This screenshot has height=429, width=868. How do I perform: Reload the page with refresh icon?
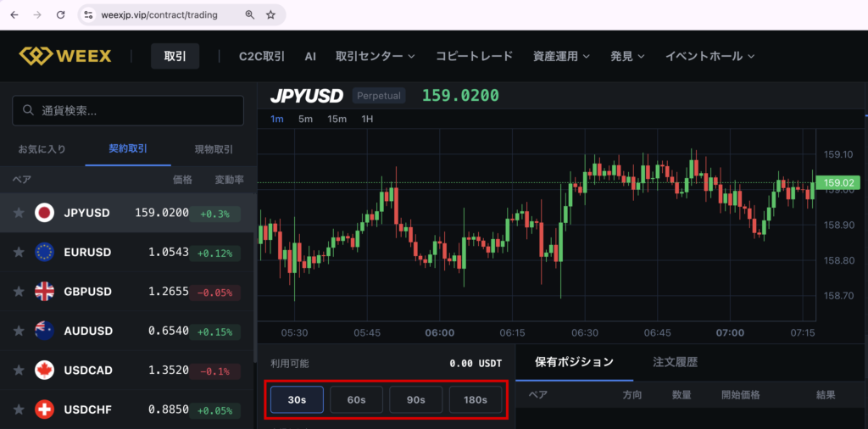point(61,15)
